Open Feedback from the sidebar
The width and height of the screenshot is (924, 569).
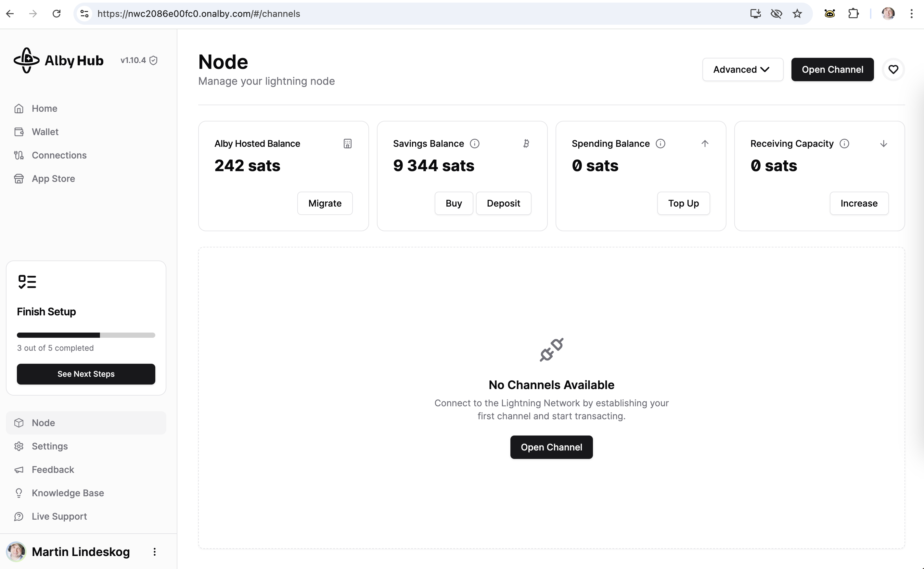pos(86,469)
